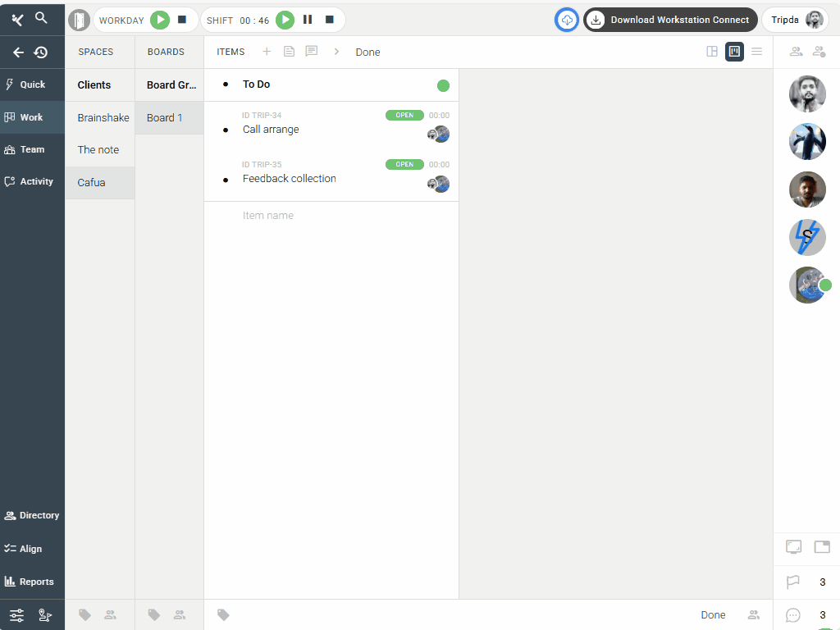The image size is (840, 630).
Task: Open the flag notifications icon
Action: tap(793, 582)
